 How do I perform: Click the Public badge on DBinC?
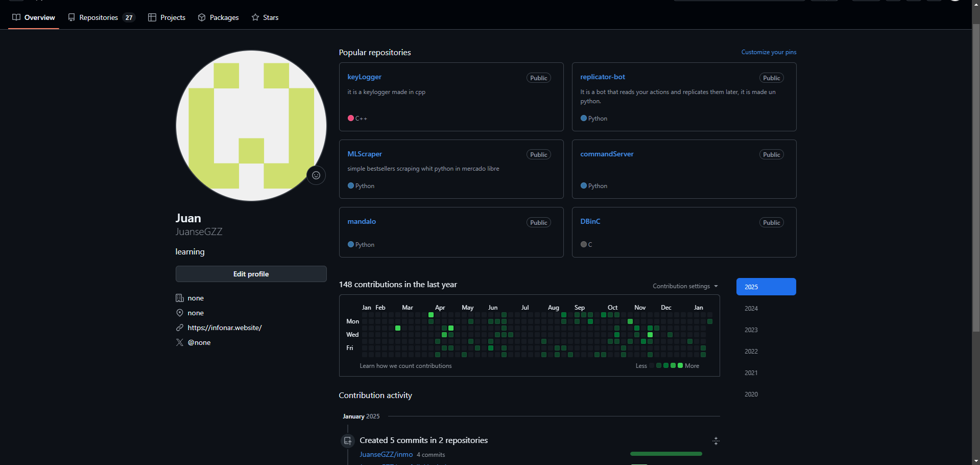[772, 222]
